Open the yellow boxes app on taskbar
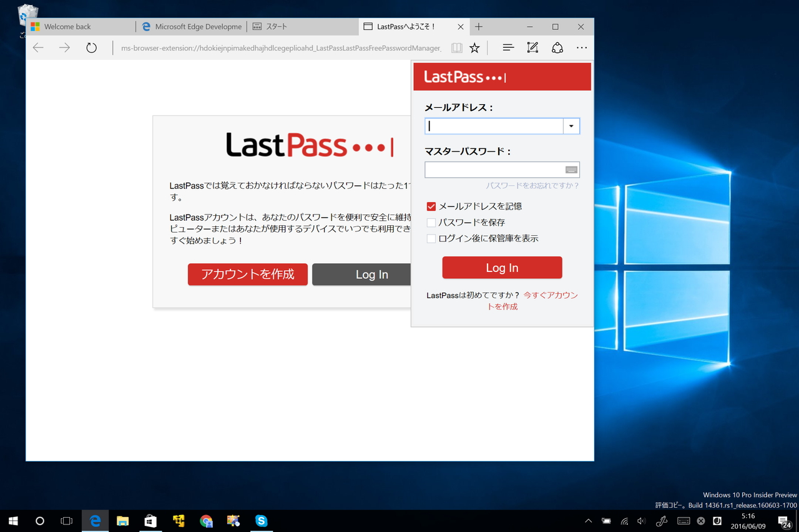 point(179,521)
